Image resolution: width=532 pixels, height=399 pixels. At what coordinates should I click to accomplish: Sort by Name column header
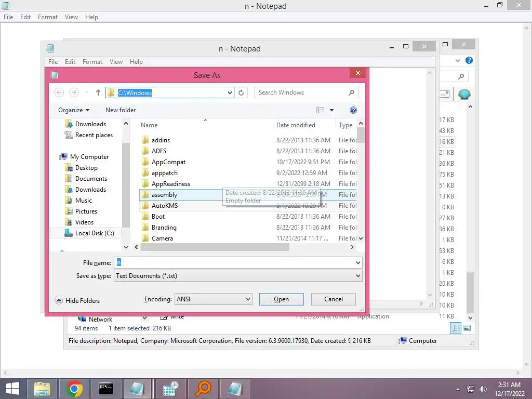205,125
